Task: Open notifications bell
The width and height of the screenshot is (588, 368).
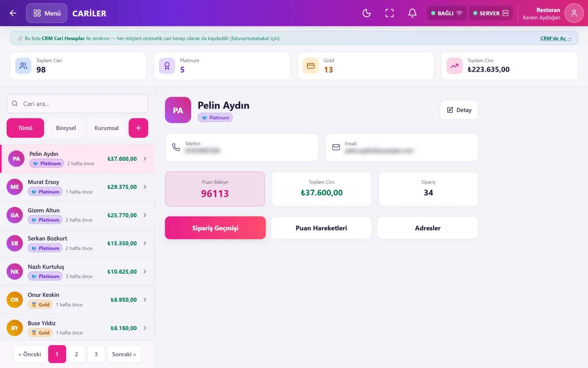Action: 412,13
